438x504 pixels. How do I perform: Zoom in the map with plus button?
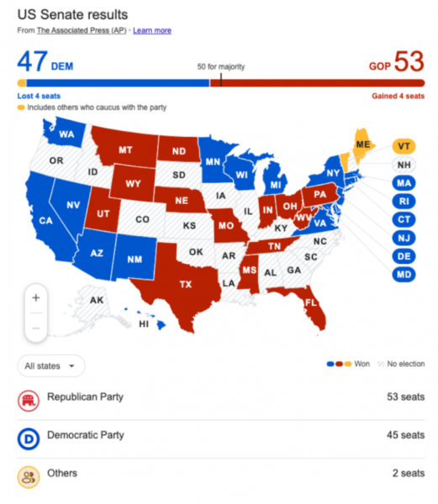pyautogui.click(x=36, y=297)
